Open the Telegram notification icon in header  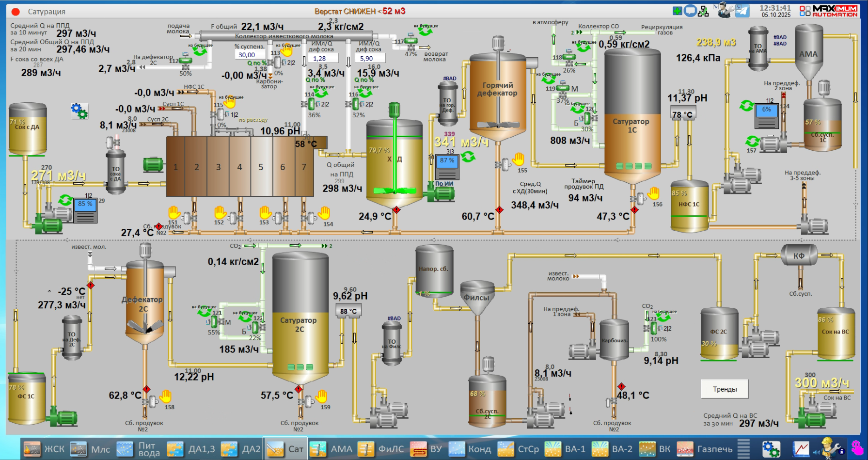click(x=742, y=11)
